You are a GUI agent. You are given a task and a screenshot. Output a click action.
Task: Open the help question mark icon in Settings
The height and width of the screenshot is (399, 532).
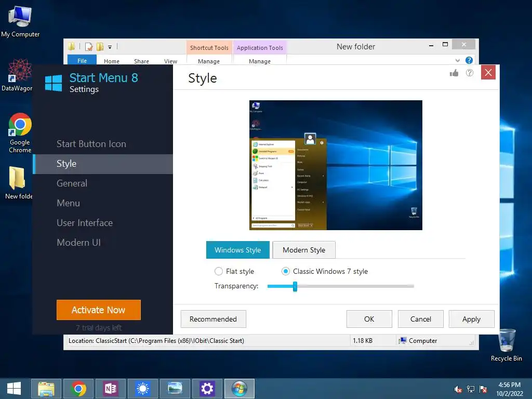pos(470,73)
